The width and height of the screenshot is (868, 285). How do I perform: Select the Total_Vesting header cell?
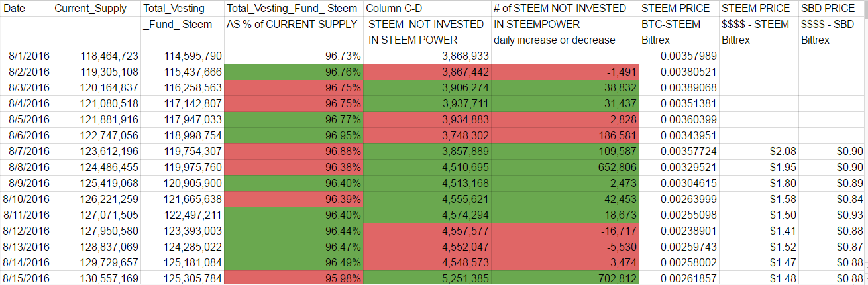174,9
